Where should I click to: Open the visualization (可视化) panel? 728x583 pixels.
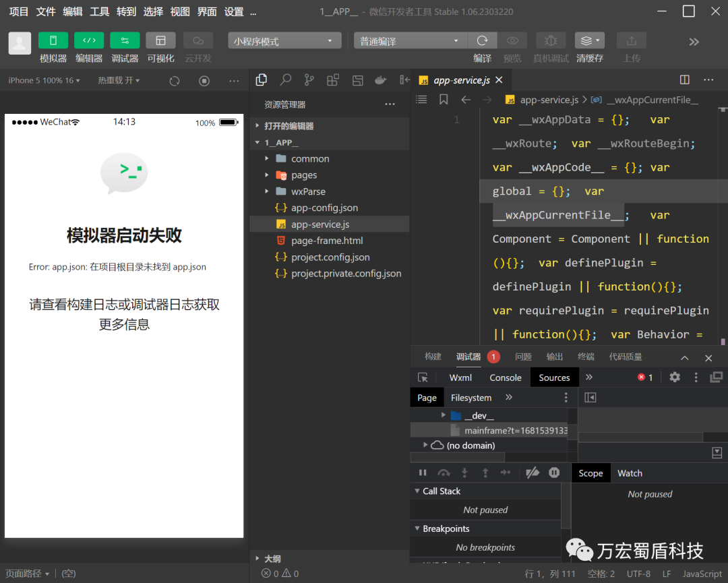pos(160,40)
